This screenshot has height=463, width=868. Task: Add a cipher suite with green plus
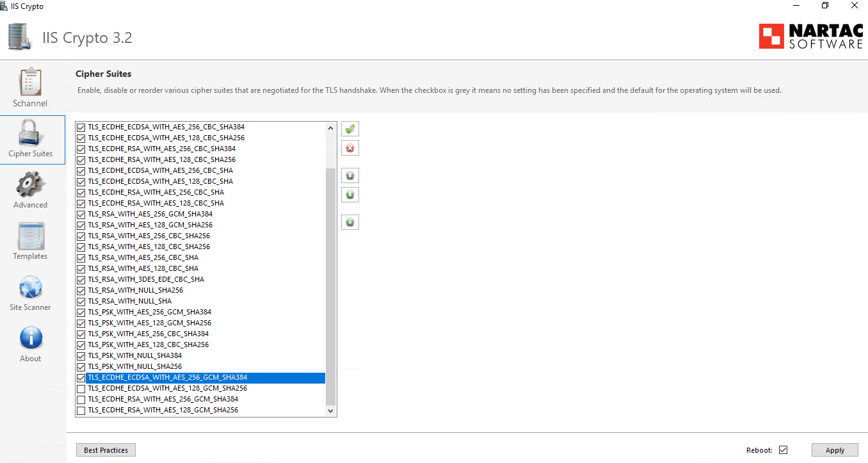[350, 222]
